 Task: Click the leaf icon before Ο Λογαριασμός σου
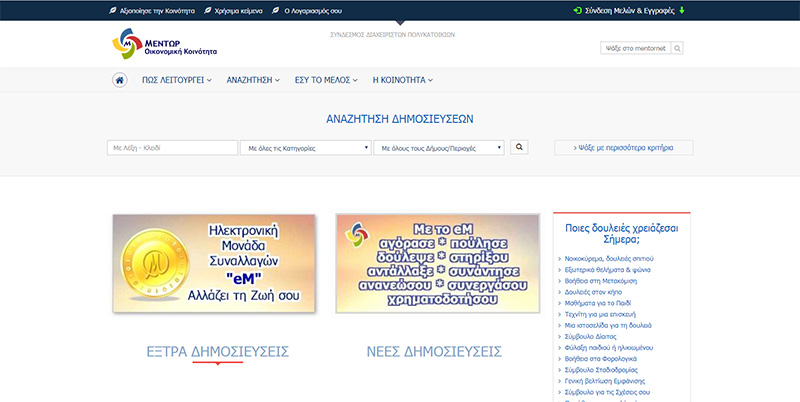276,10
